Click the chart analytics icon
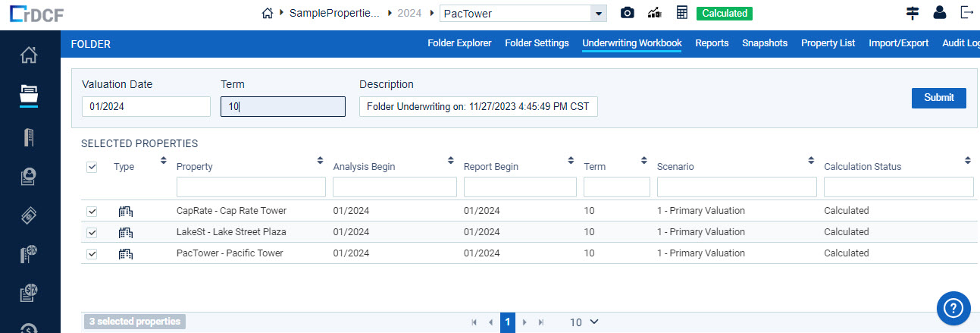980x333 pixels. click(x=655, y=14)
